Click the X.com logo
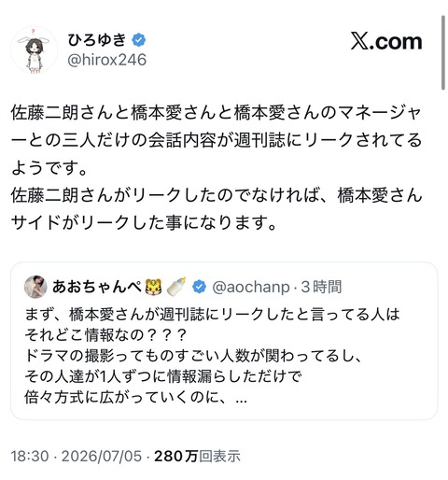The height and width of the screenshot is (480, 448). coord(386,41)
